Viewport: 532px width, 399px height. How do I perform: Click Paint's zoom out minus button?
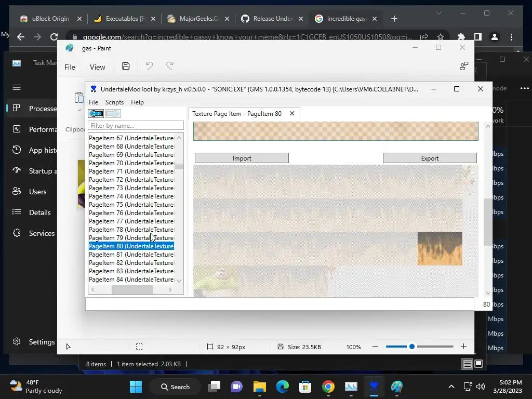375,347
